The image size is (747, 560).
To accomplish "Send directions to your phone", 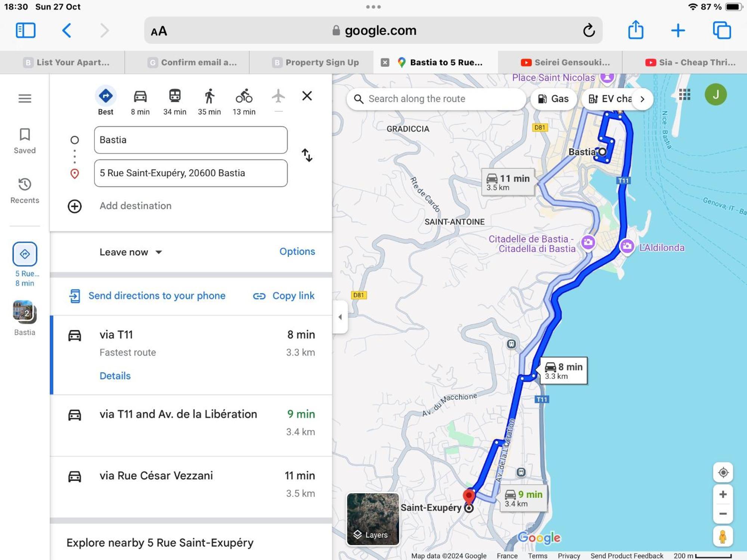I will pos(147,296).
